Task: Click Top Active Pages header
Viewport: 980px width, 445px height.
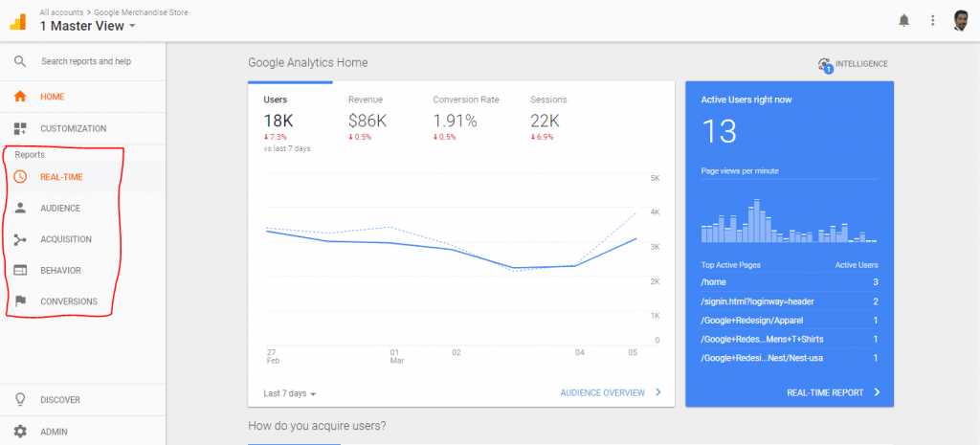Action: point(730,265)
